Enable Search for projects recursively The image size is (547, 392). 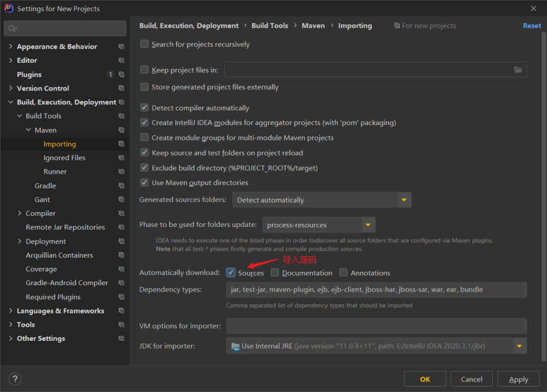coord(144,44)
